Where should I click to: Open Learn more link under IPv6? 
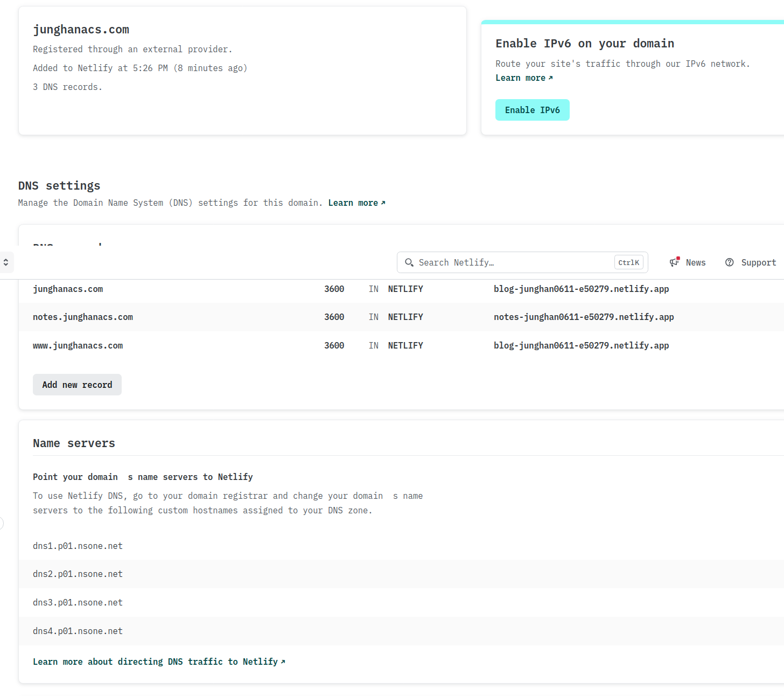click(x=524, y=78)
